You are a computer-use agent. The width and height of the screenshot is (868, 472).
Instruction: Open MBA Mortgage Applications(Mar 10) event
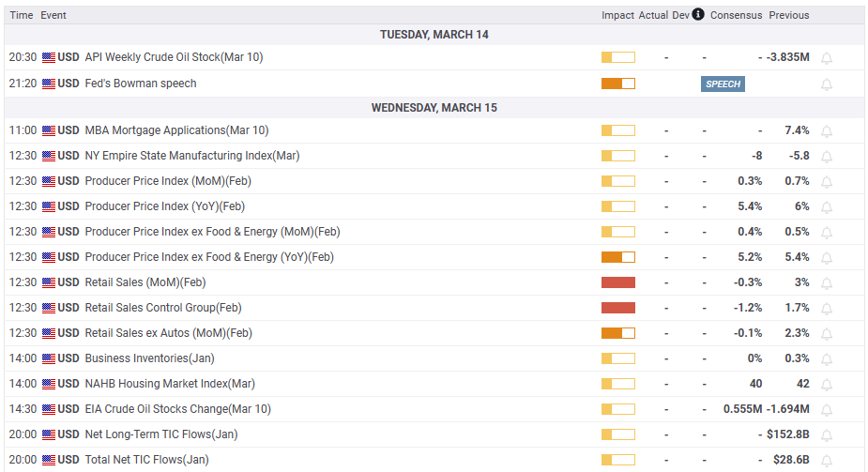(x=176, y=130)
